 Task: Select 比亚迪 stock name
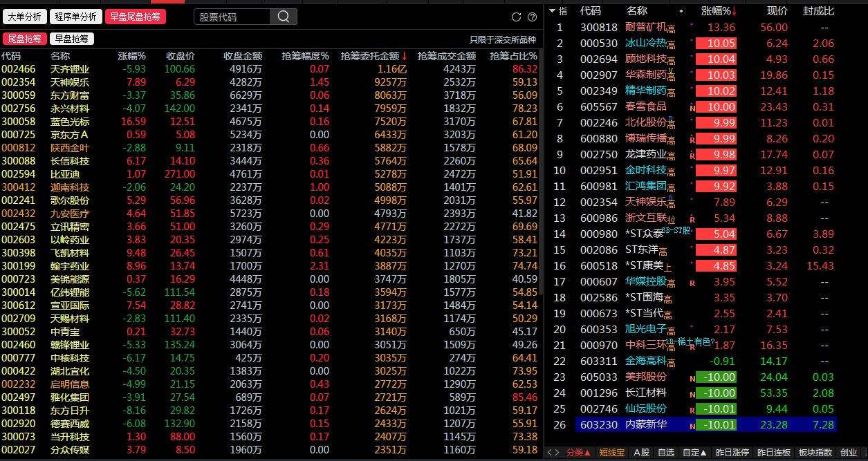(x=65, y=174)
